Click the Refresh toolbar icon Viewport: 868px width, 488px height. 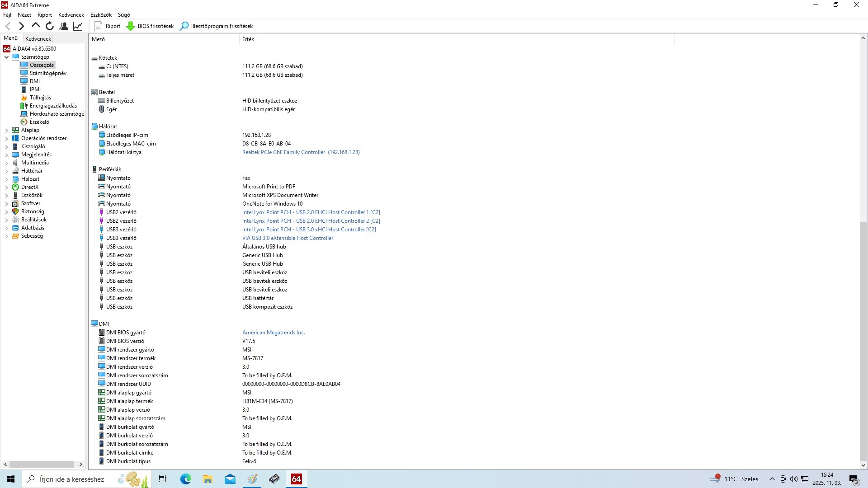pos(50,26)
